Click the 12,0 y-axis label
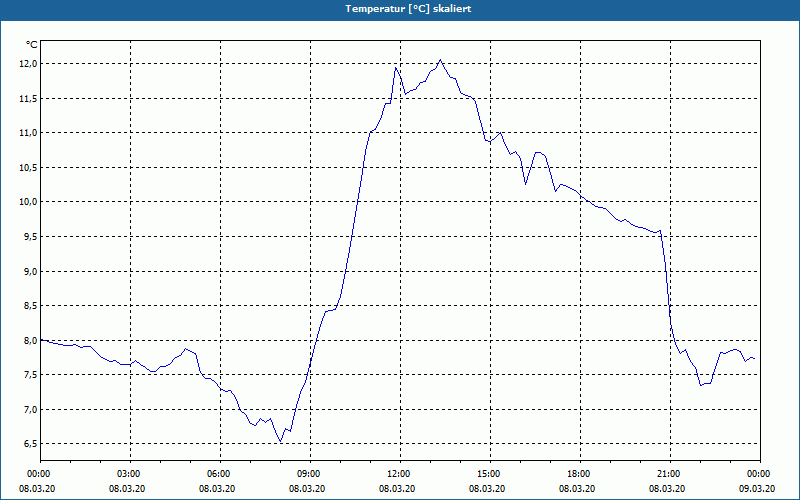The height and width of the screenshot is (500, 800). point(28,64)
